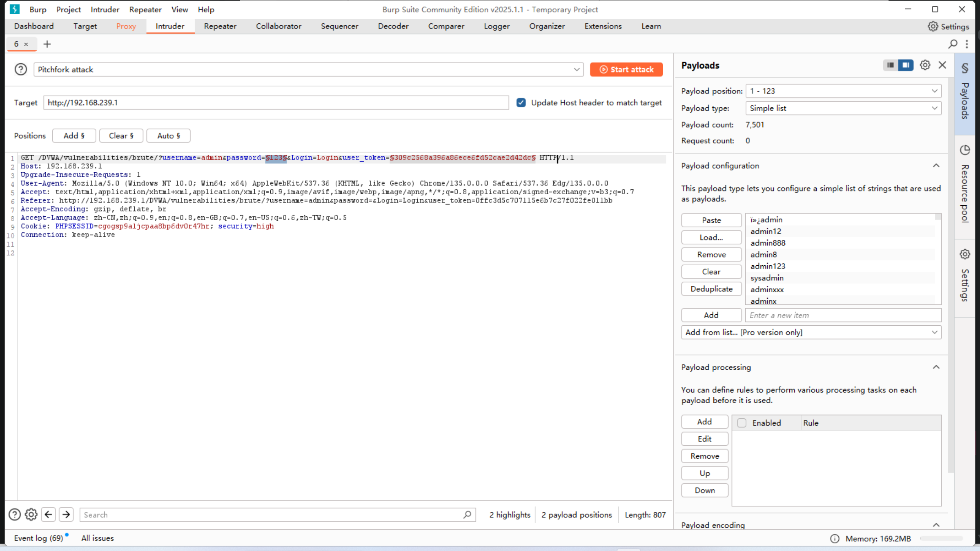This screenshot has height=551, width=980.
Task: Switch to Extensions tab
Action: (603, 26)
